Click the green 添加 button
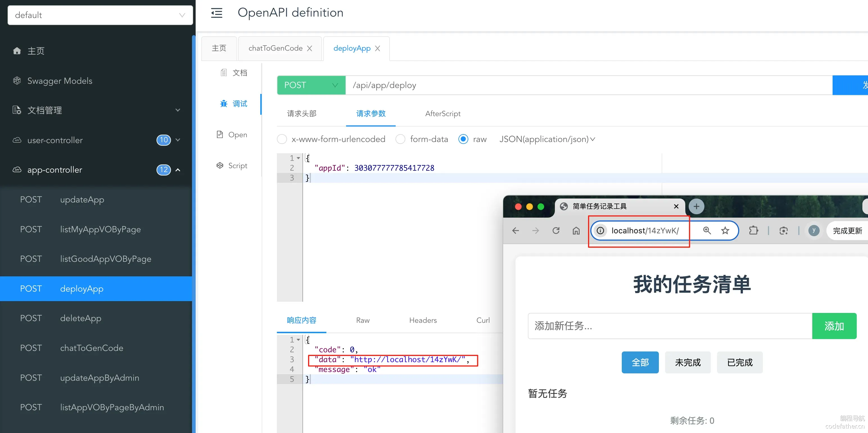 tap(834, 326)
